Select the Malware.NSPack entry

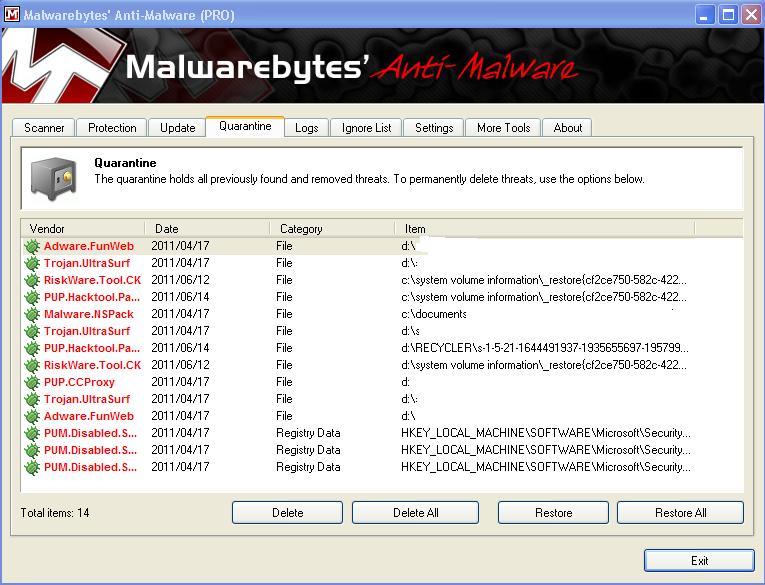coord(89,314)
